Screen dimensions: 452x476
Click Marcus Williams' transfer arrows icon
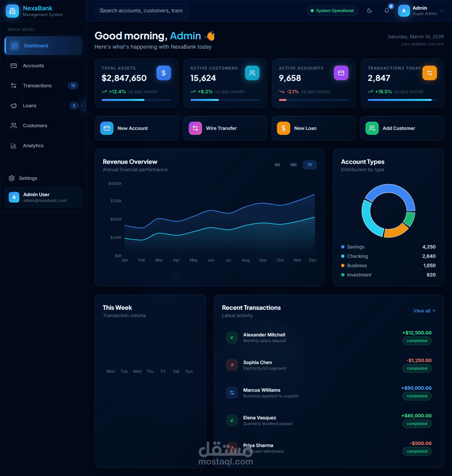(x=232, y=393)
